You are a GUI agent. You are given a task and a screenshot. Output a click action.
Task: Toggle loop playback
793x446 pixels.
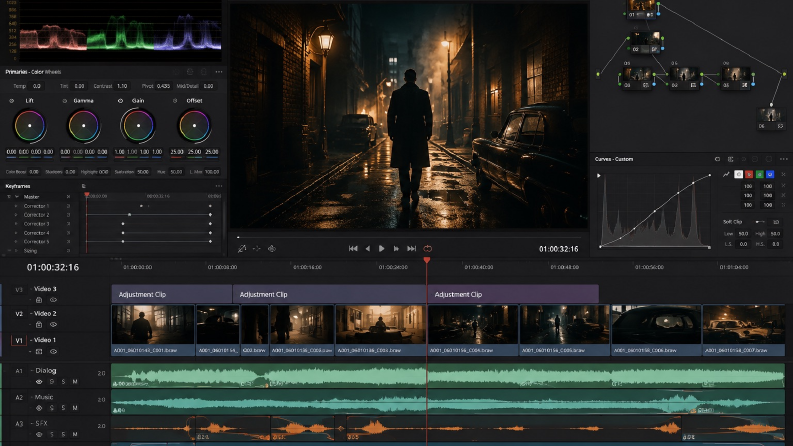tap(427, 248)
